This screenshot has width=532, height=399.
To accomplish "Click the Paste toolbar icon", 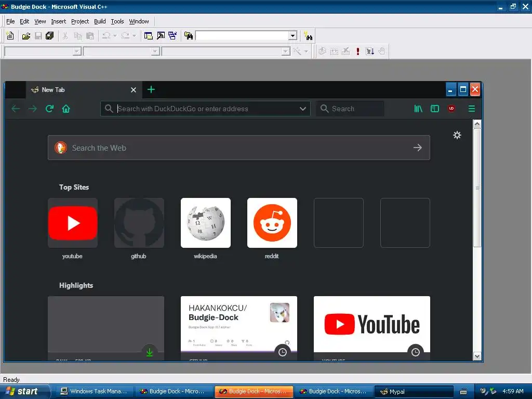I will [90, 36].
